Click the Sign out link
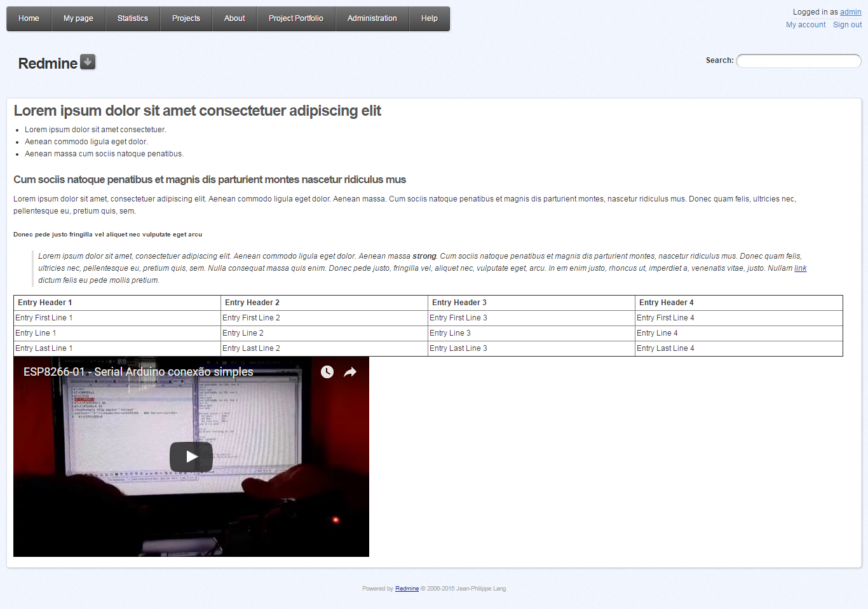This screenshot has height=609, width=868. pos(848,25)
